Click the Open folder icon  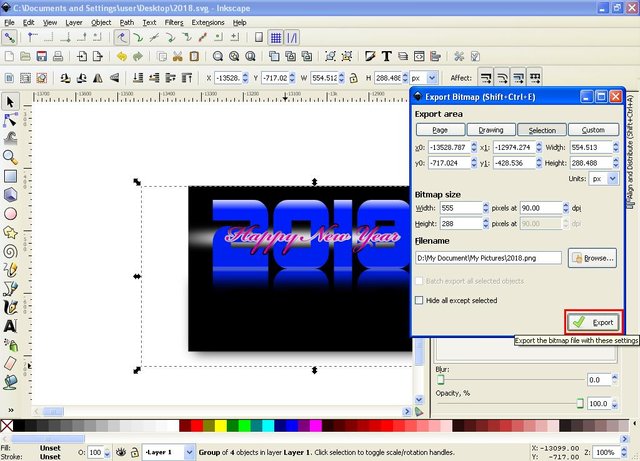tap(25, 56)
